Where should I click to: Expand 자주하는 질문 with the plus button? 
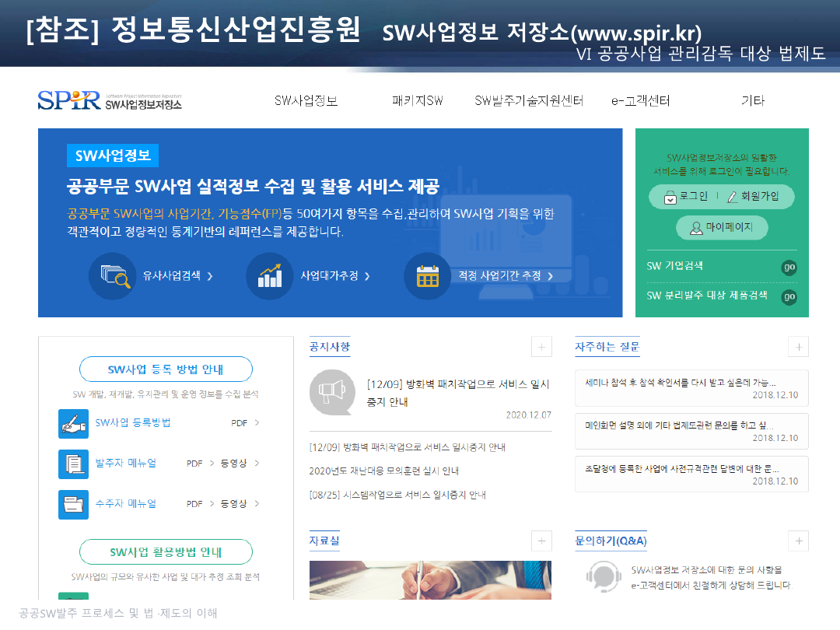pyautogui.click(x=798, y=347)
